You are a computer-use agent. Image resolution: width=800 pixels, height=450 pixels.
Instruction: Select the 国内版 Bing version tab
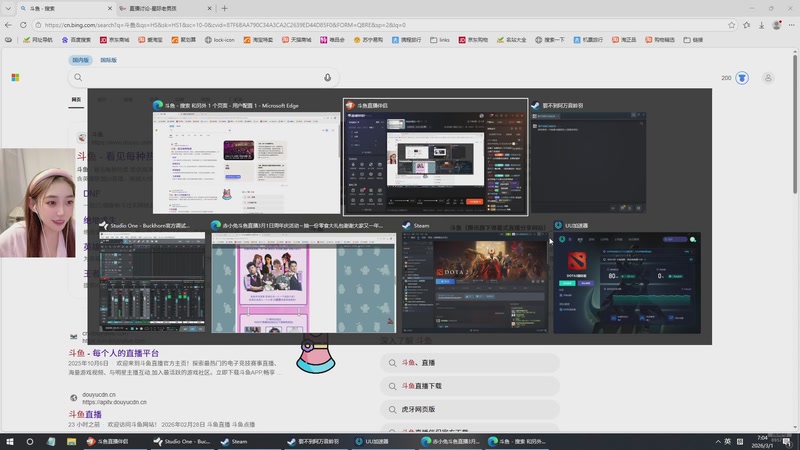(80, 60)
